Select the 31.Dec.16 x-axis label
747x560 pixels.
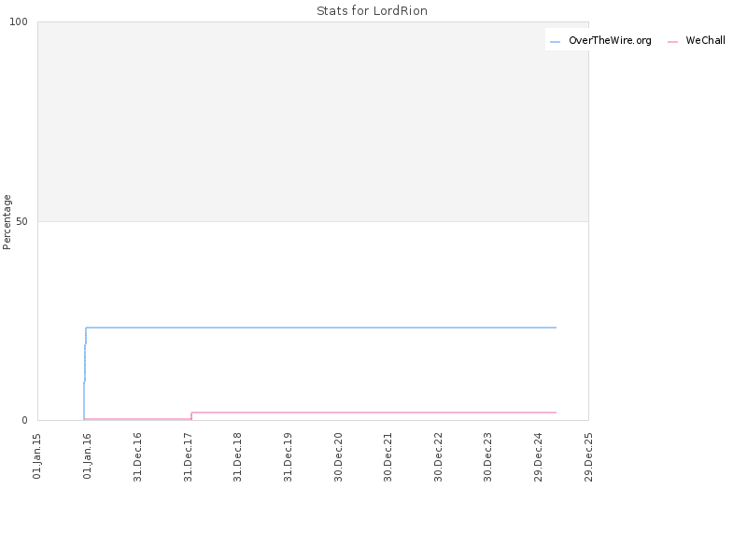coord(137,457)
